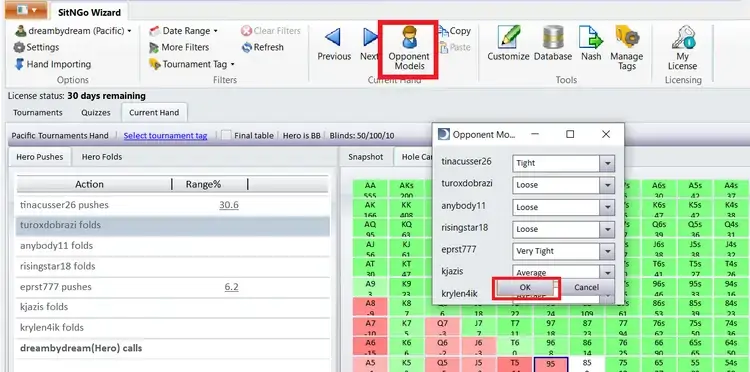Maximize the Opponent Models dialog
This screenshot has width=750, height=372.
click(x=570, y=134)
